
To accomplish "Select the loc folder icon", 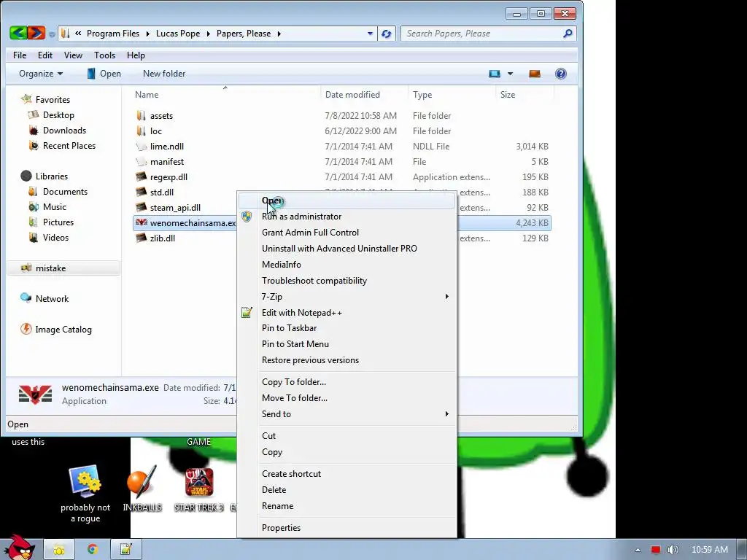I will tap(141, 131).
